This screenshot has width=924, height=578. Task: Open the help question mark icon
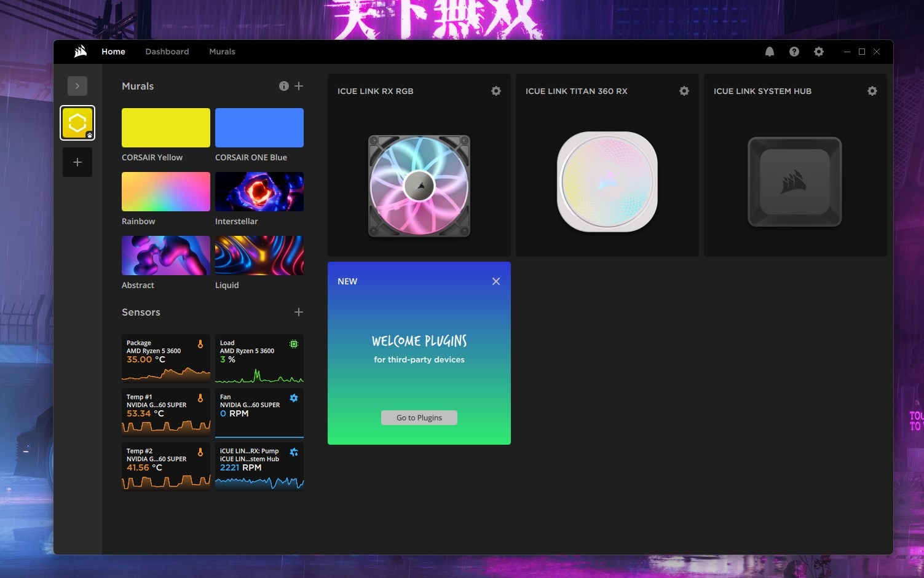794,52
